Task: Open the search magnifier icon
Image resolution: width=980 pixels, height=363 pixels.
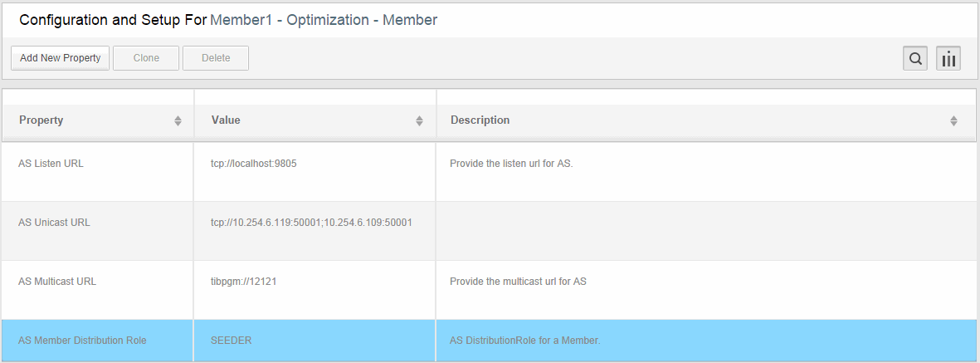Action: (915, 59)
